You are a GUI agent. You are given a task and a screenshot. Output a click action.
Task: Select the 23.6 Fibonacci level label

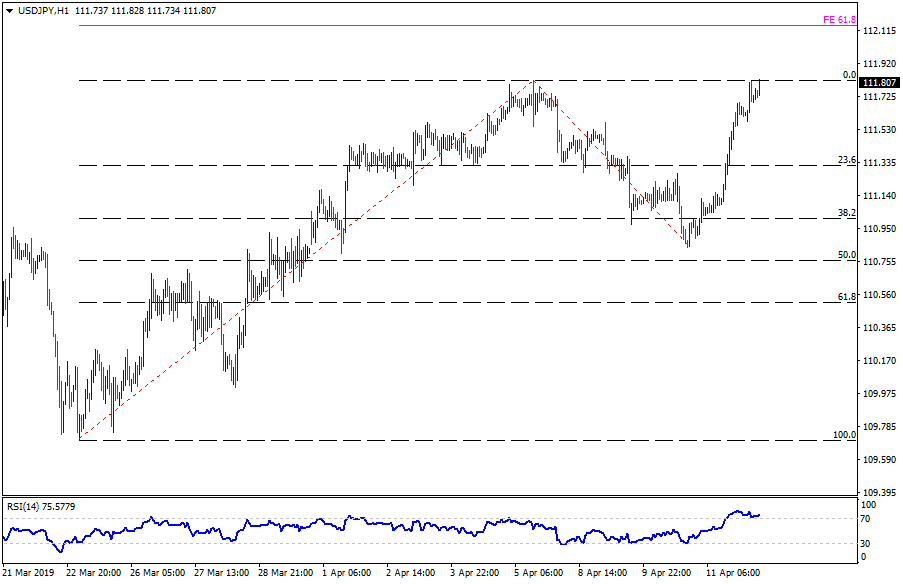pyautogui.click(x=846, y=160)
